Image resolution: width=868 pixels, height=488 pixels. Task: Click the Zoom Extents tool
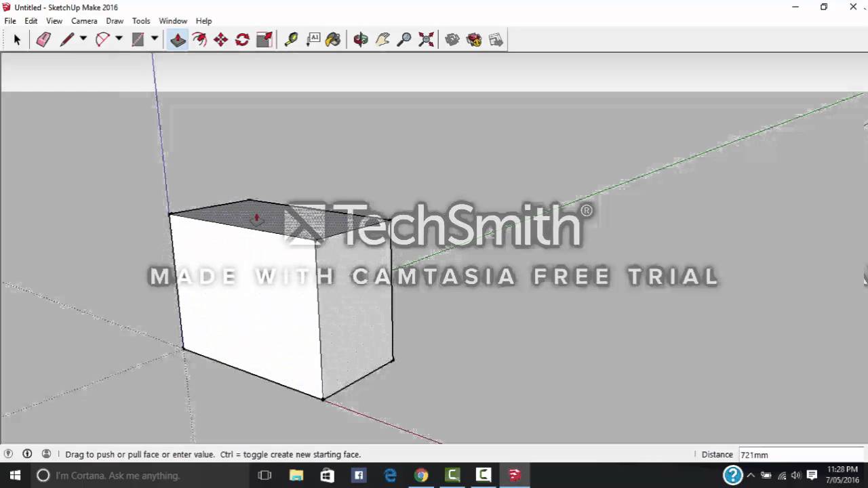426,40
